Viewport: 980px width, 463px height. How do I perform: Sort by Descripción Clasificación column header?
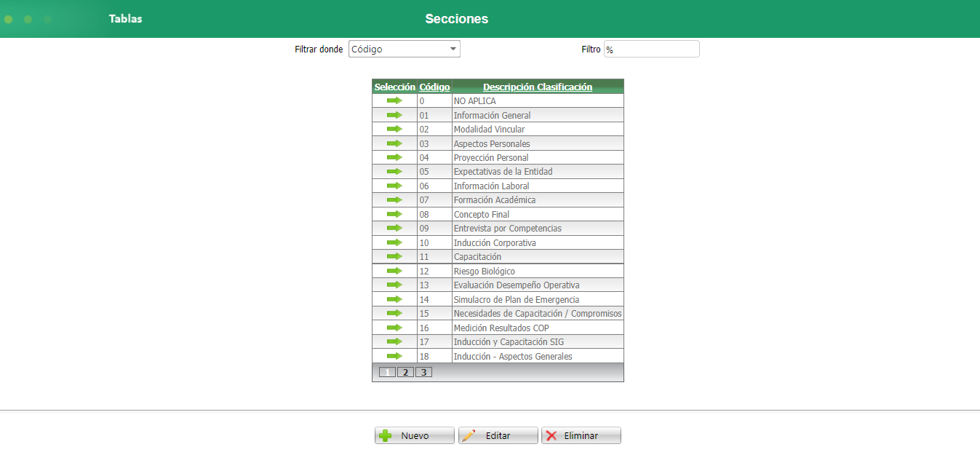538,87
